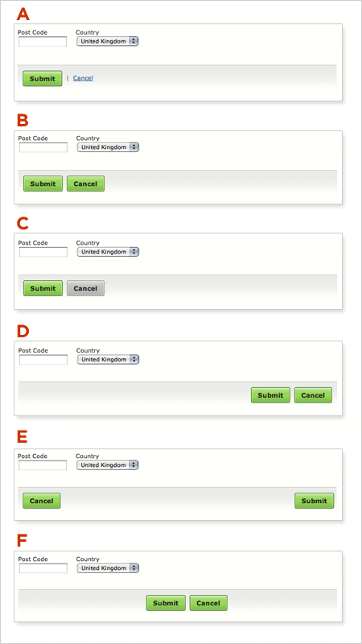
Task: Click Submit button in form C
Action: [x=43, y=288]
